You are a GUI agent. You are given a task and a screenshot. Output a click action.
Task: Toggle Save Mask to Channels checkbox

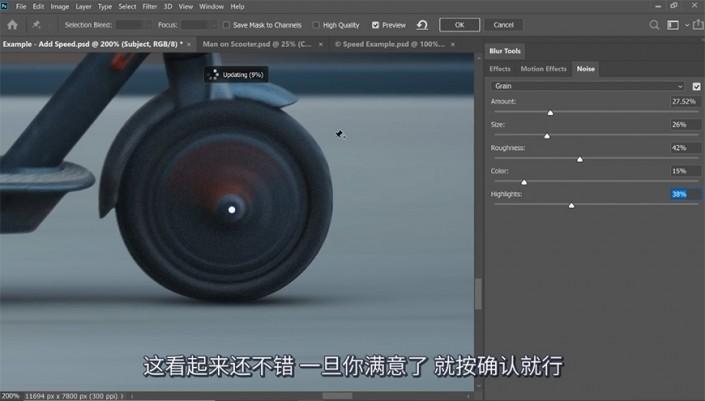tap(227, 25)
